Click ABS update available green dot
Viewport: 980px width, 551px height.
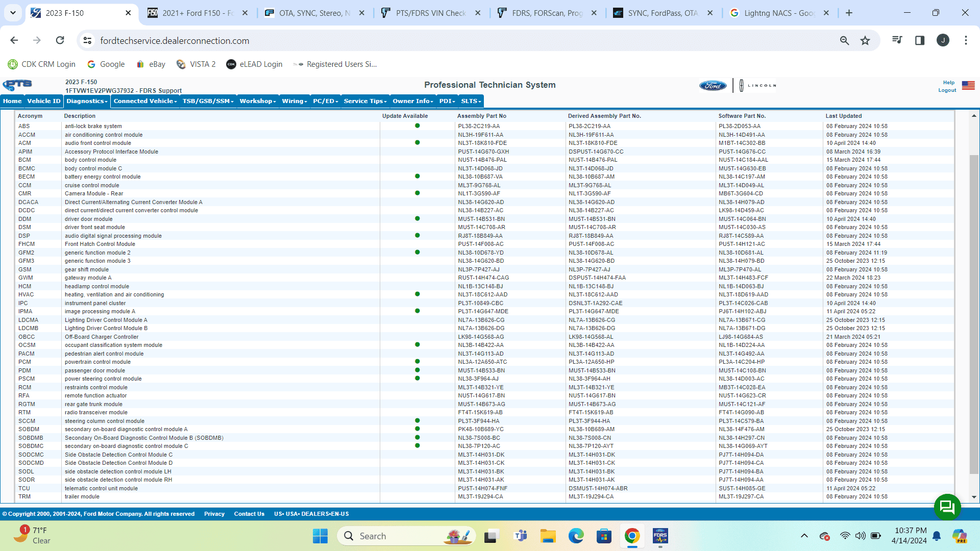pos(417,126)
